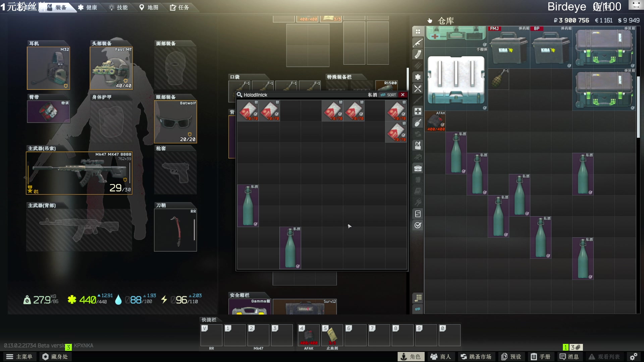
Task: Select the briefcase containers filter icon
Action: pyautogui.click(x=418, y=168)
